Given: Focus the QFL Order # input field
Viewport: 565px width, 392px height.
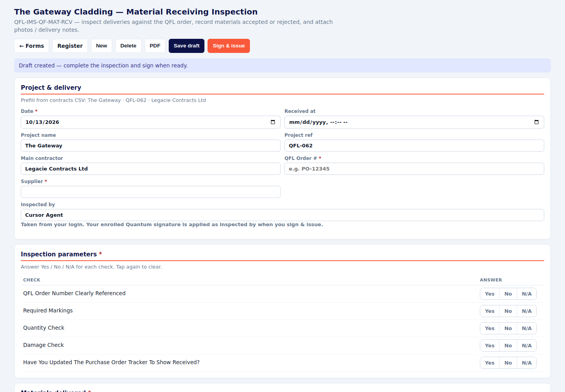Looking at the screenshot, I should tap(414, 169).
